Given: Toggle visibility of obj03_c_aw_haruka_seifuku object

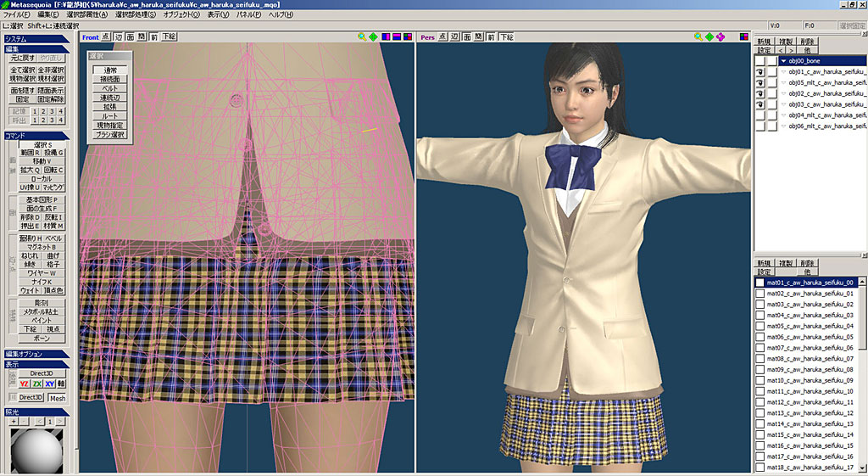Looking at the screenshot, I should click(760, 104).
